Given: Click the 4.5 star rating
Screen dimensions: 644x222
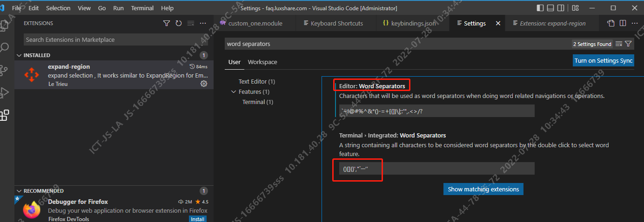Looking at the screenshot, I should (x=202, y=202).
